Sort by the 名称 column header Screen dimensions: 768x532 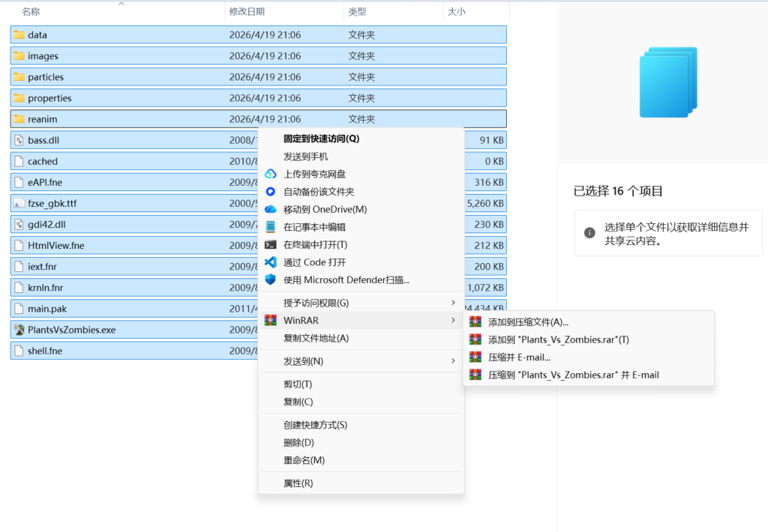click(31, 12)
